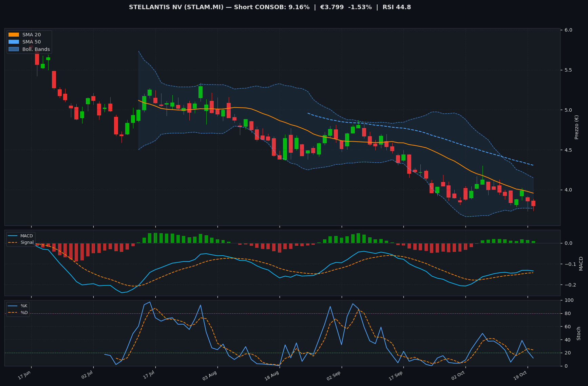The image size is (588, 386).
Task: Click the orange SMA 20 legend swatch
Action: click(x=14, y=35)
